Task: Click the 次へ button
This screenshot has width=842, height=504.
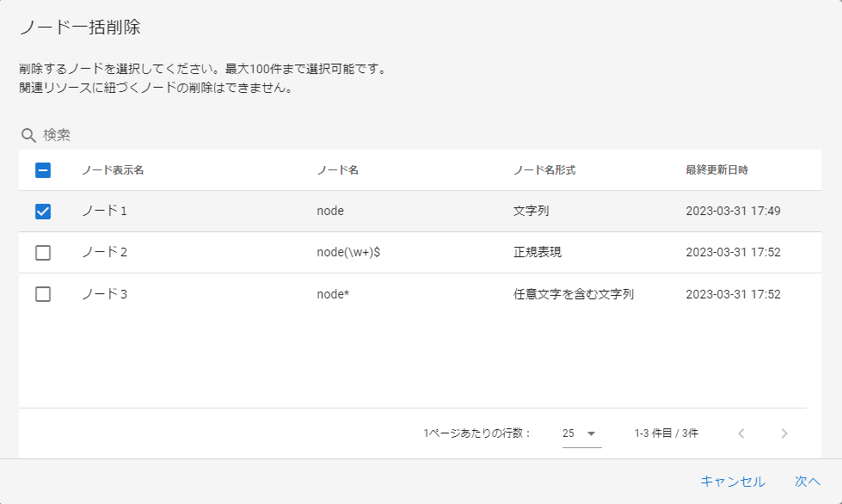Action: click(x=807, y=482)
